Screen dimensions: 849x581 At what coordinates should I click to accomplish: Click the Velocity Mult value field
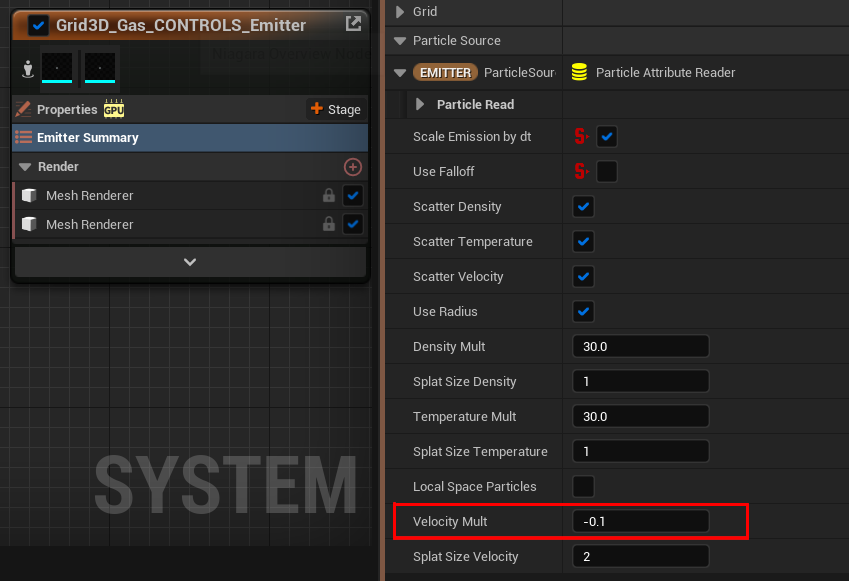pyautogui.click(x=640, y=521)
